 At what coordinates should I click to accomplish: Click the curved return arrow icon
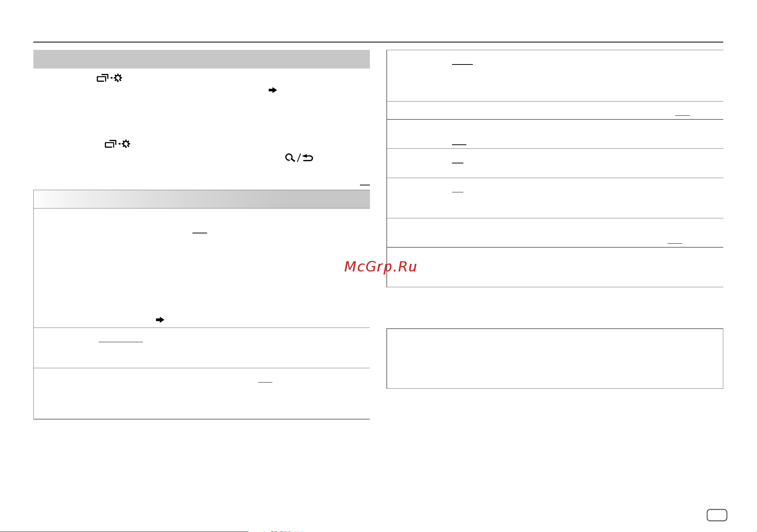[308, 158]
